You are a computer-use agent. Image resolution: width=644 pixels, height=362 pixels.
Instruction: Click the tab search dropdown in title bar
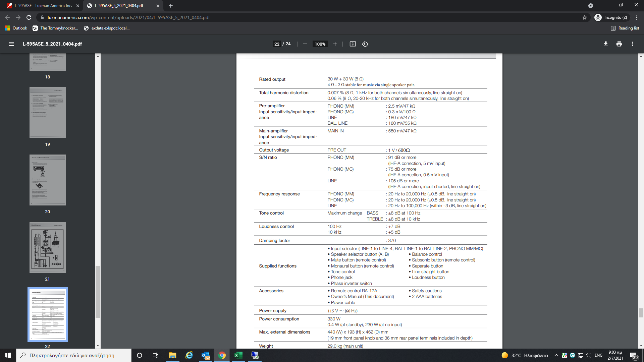tap(591, 6)
